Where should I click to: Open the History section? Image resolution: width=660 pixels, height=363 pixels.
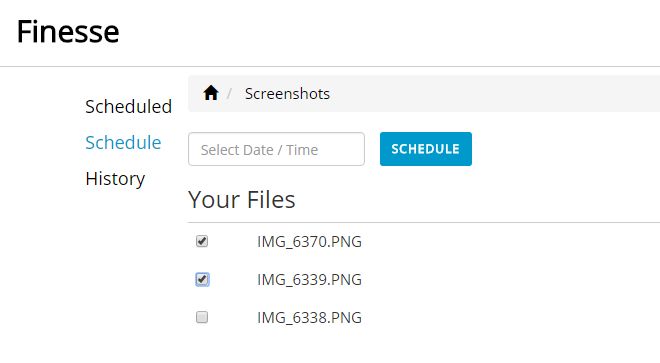click(115, 179)
